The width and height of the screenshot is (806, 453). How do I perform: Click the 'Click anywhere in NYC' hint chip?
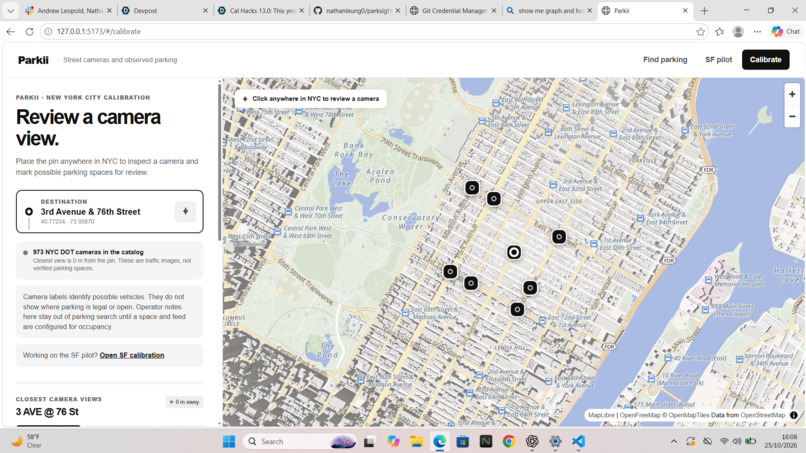click(311, 99)
